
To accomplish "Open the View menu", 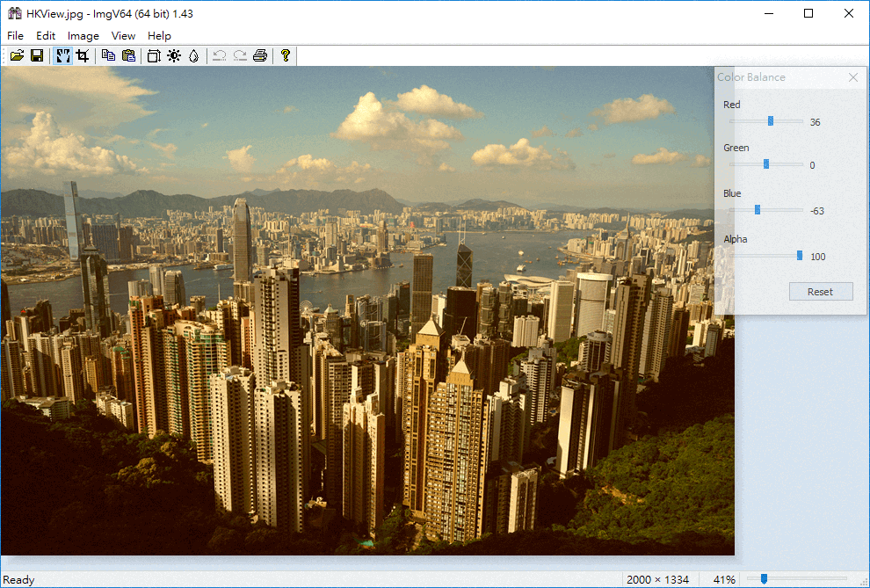I will 123,35.
